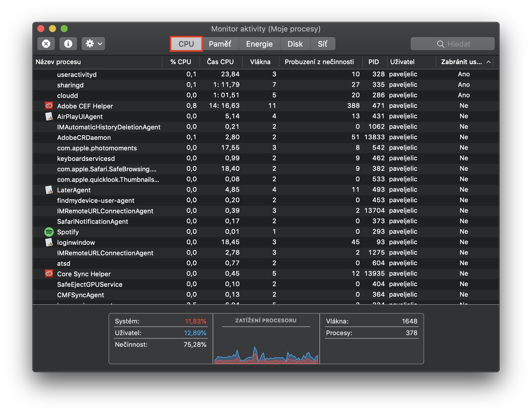Select the Síť tab
532x415 pixels.
[x=322, y=44]
